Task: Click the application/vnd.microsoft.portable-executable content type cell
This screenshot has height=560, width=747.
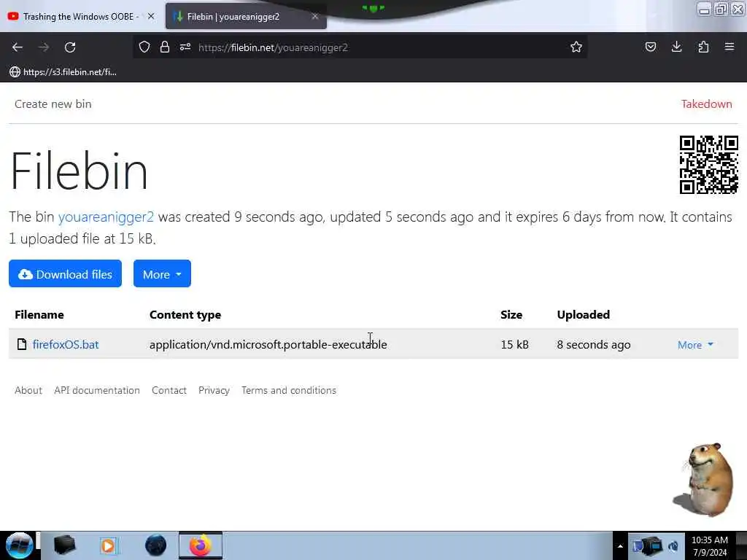Action: pyautogui.click(x=268, y=344)
